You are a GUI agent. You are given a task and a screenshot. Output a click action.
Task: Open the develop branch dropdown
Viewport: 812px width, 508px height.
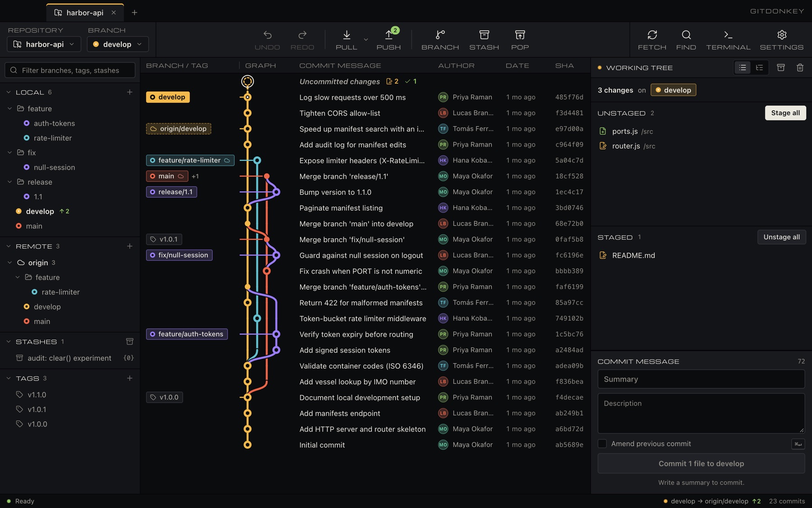click(118, 44)
